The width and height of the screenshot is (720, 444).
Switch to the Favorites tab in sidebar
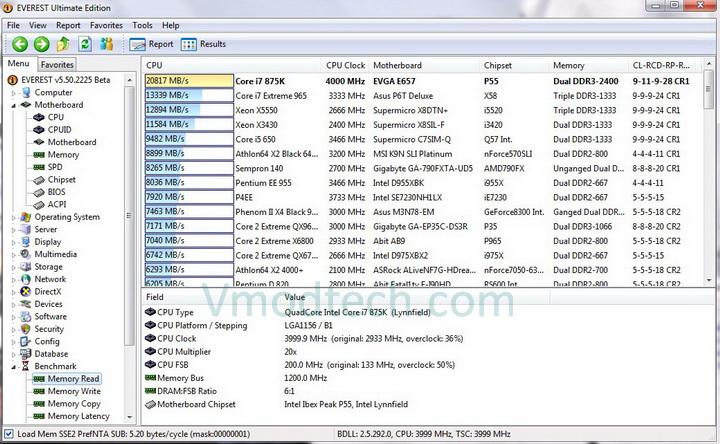tap(56, 65)
